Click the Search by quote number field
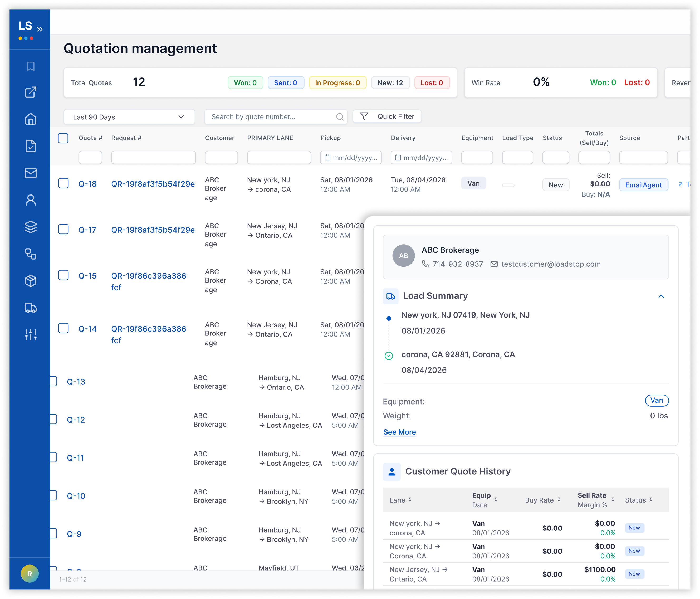Screen dimensions: 700x599 (x=276, y=117)
